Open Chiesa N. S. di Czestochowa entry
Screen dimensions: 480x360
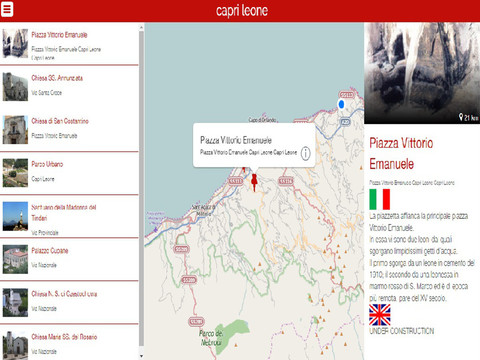(x=69, y=302)
